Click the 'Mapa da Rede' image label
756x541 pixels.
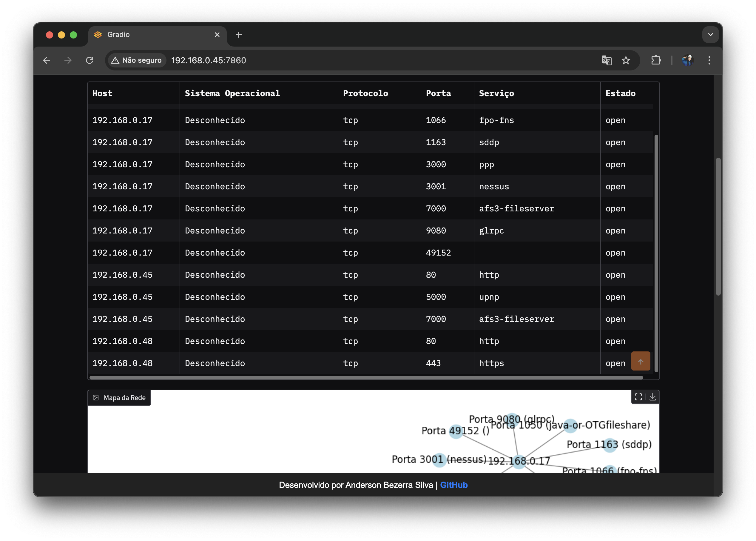click(119, 398)
